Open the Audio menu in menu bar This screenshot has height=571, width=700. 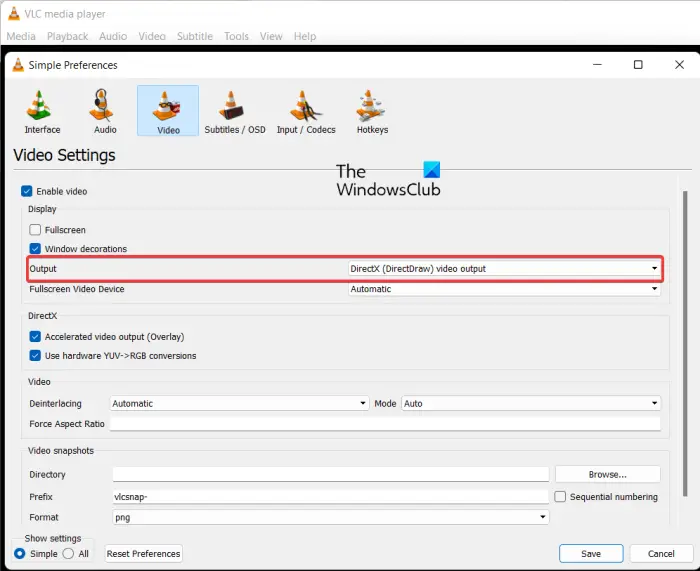tap(113, 36)
